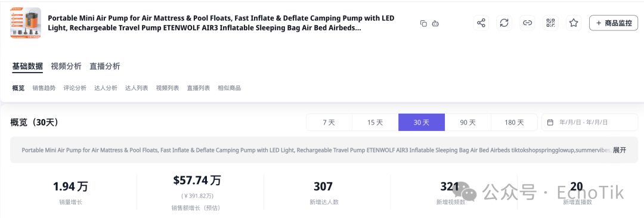Click the copy title icon

click(x=423, y=23)
